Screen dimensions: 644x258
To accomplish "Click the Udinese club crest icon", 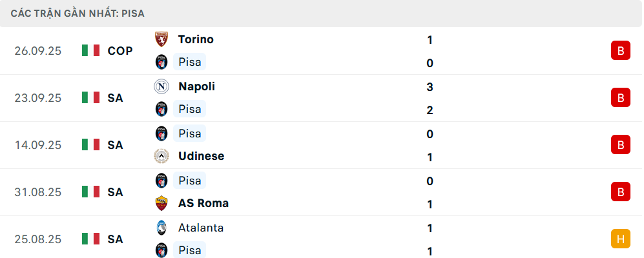I will point(161,156).
